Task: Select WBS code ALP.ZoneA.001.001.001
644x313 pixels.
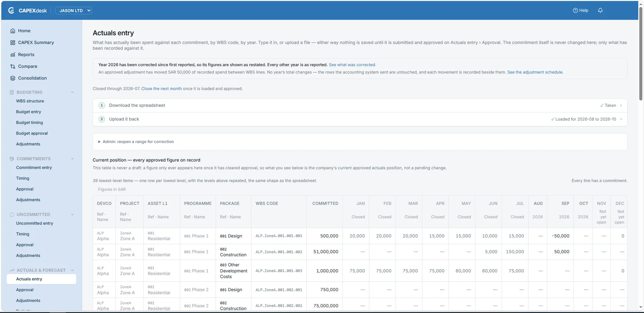Action: [279, 236]
